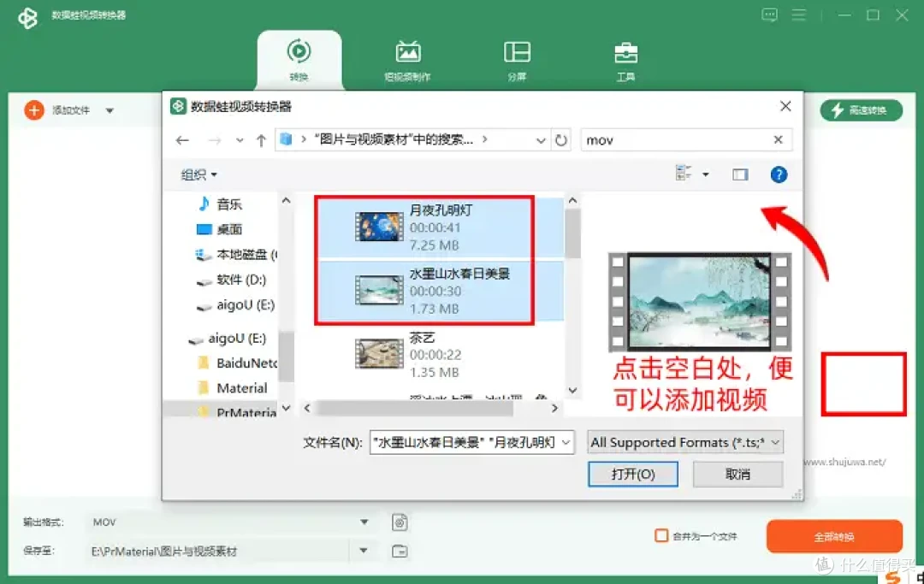Open recent locations dropdown in dialog
The height and width of the screenshot is (584, 924).
click(x=240, y=140)
